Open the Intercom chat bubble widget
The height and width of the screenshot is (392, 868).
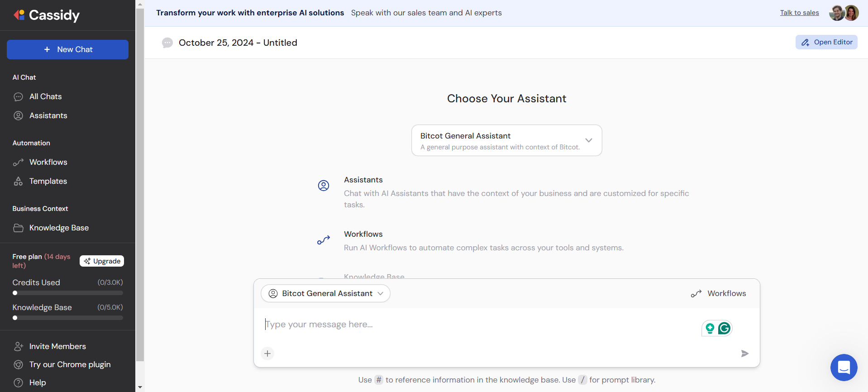coord(844,367)
